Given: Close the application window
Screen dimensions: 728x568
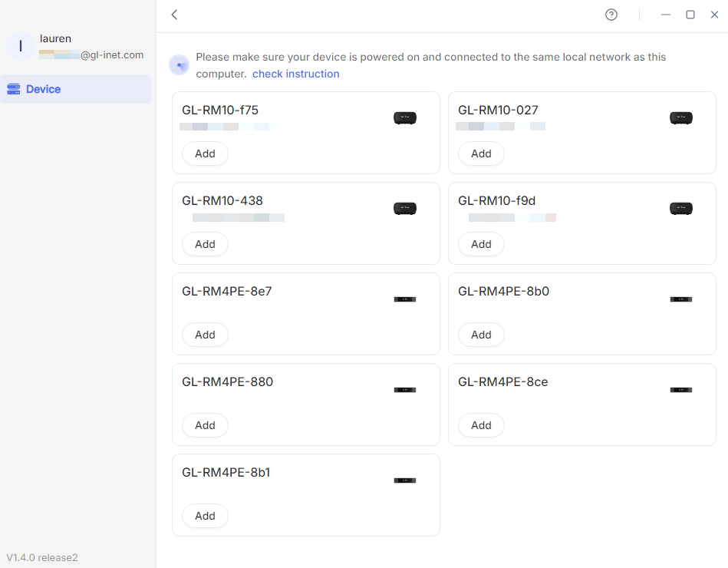Looking at the screenshot, I should point(714,15).
